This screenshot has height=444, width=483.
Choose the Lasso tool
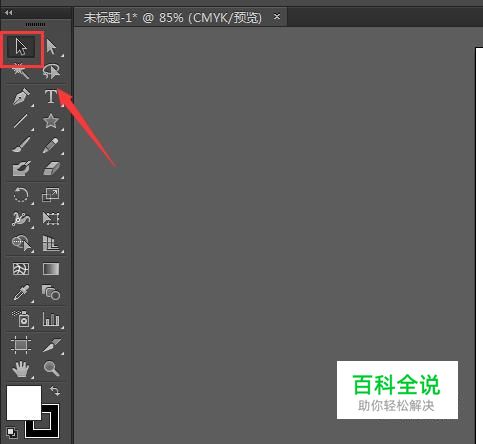point(51,71)
